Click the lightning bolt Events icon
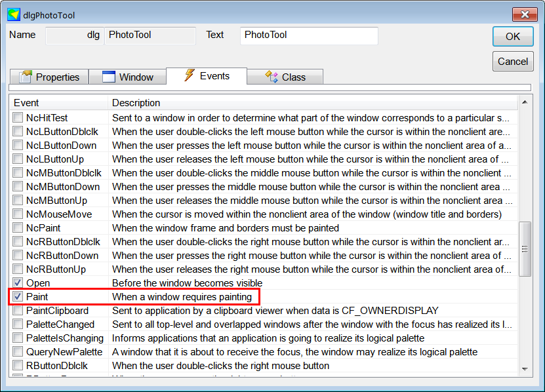 190,75
